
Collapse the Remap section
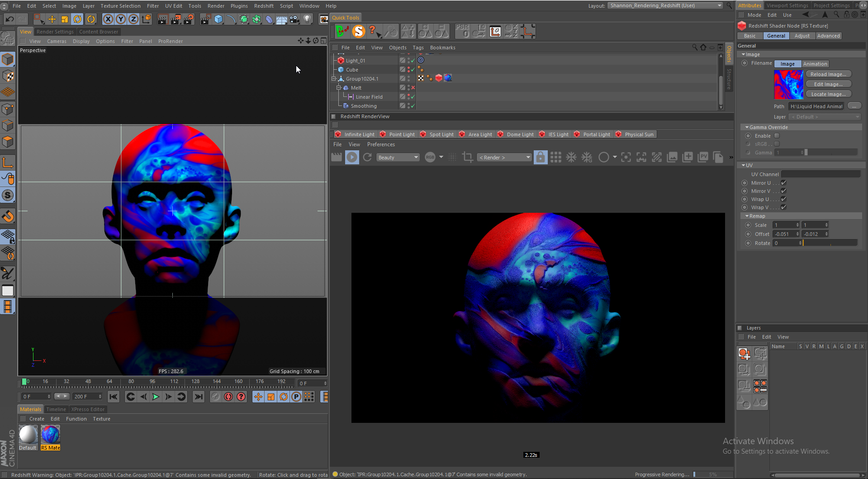click(747, 216)
